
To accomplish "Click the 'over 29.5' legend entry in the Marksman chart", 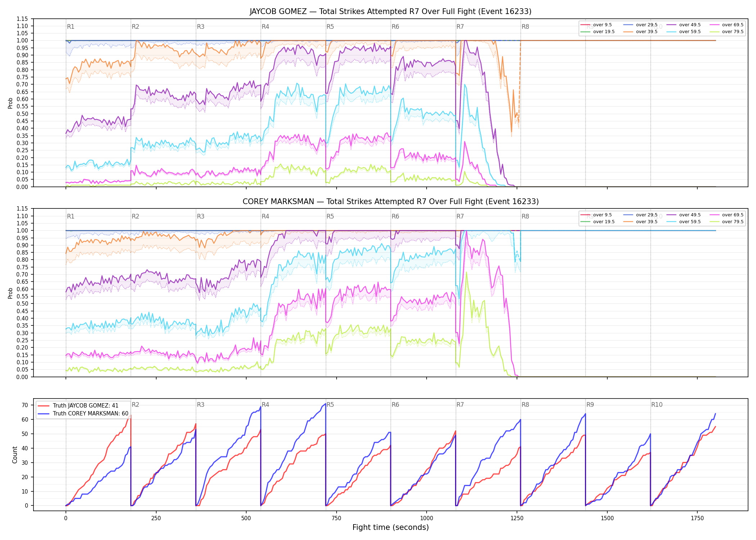I will point(640,215).
